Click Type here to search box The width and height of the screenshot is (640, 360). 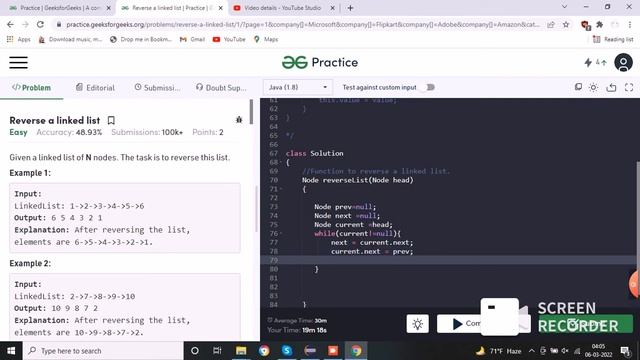click(102, 351)
